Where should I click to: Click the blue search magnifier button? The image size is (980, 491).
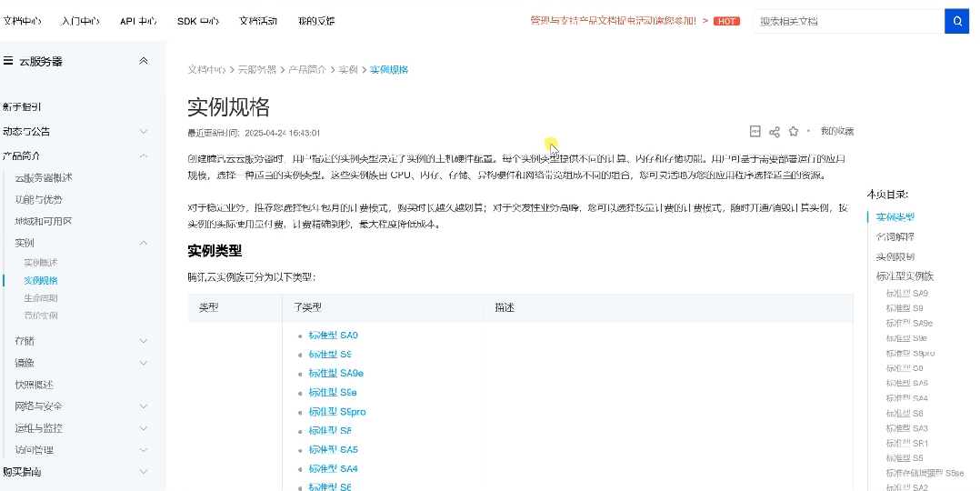956,21
